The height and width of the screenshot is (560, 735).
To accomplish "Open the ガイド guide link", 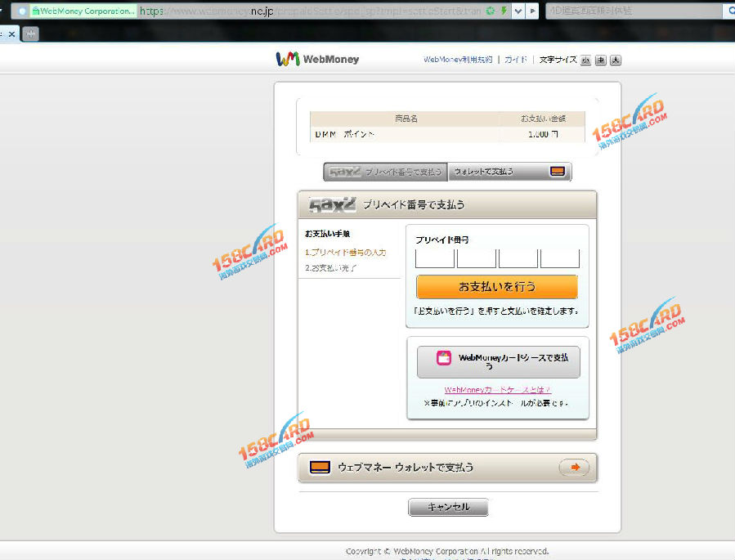I will pos(516,60).
